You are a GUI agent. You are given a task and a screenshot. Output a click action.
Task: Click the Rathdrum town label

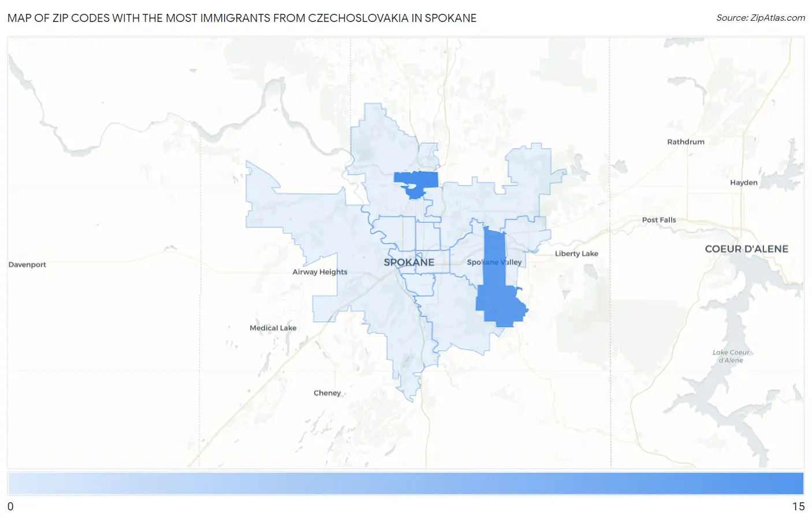[x=686, y=141]
